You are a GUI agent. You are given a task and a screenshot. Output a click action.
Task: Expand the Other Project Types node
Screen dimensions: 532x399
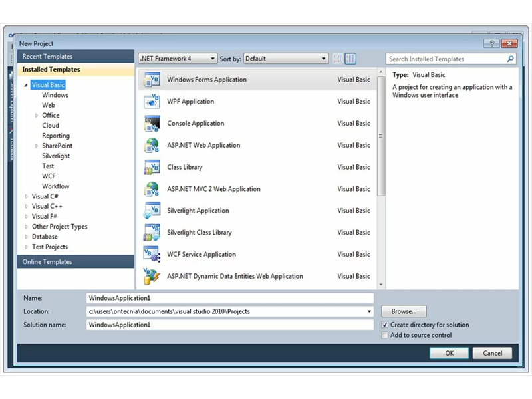tap(26, 227)
